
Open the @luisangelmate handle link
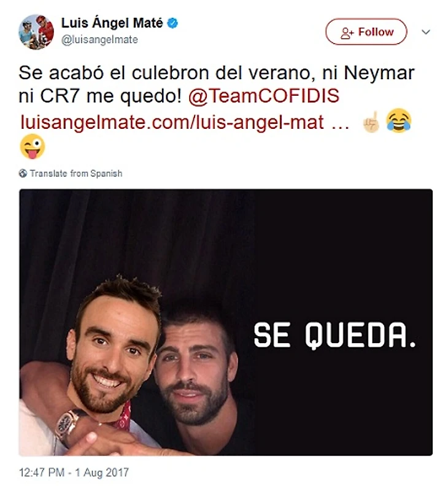pos(99,40)
